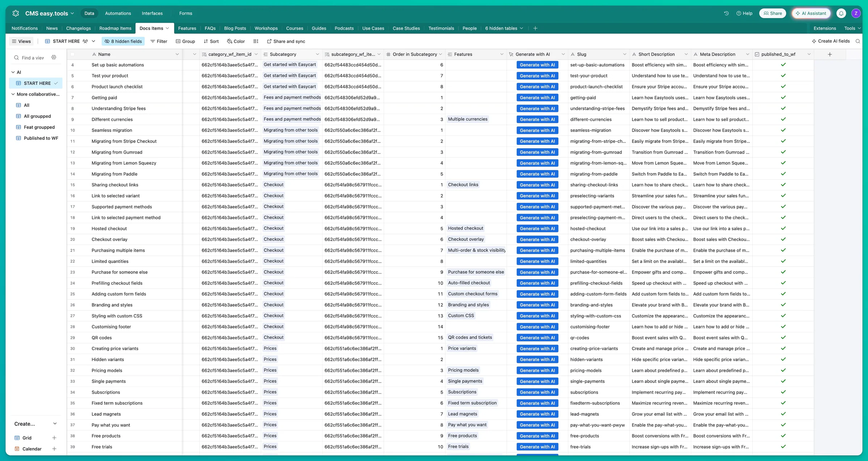868x461 pixels.
Task: Open All groupped view
Action: coord(35,116)
